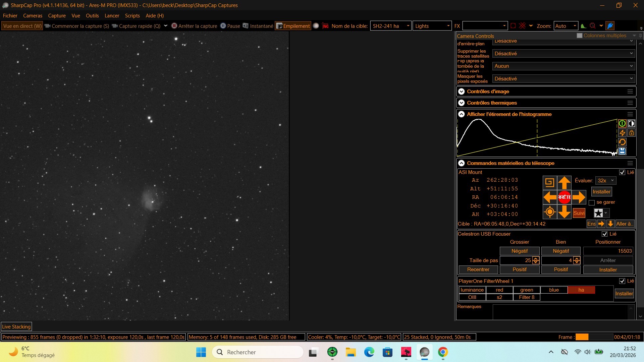644x362 pixels.
Task: Expand the Contrôles thermiques section
Action: [x=462, y=103]
